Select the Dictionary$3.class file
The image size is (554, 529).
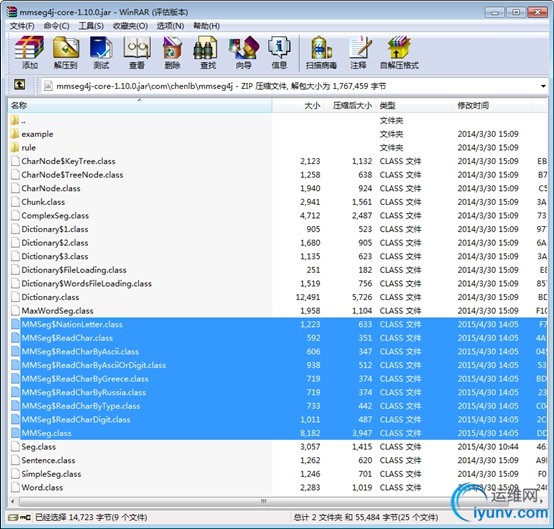pos(55,256)
